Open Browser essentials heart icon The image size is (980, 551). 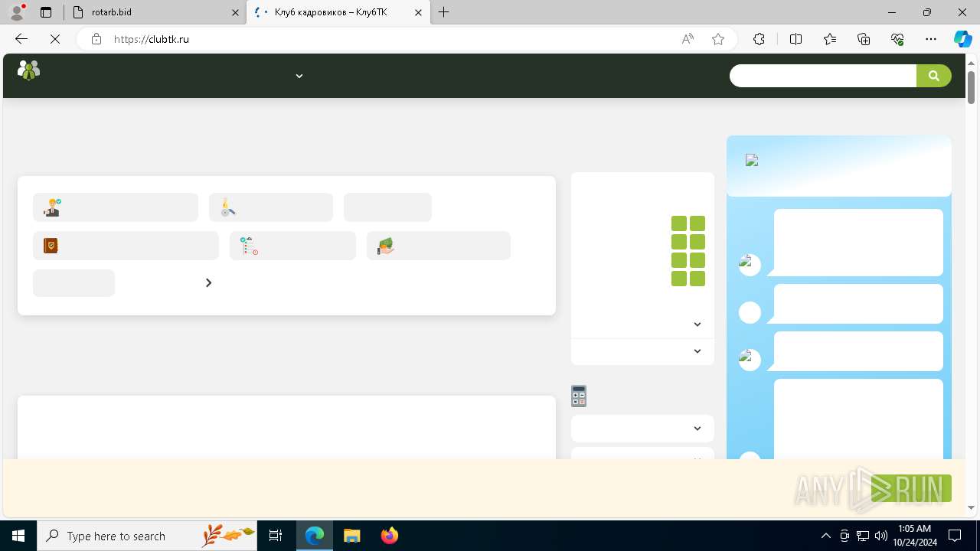coord(897,39)
